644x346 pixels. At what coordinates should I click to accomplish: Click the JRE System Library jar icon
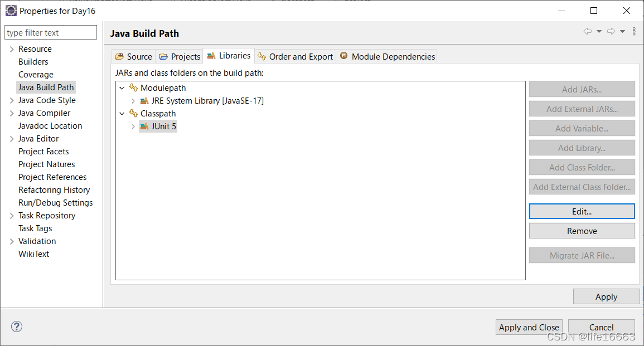point(144,100)
